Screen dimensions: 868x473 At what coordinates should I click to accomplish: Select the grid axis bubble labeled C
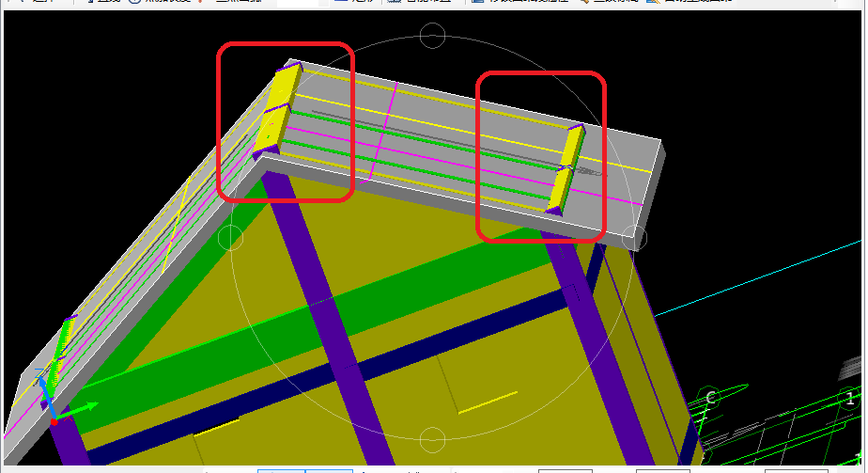click(710, 398)
